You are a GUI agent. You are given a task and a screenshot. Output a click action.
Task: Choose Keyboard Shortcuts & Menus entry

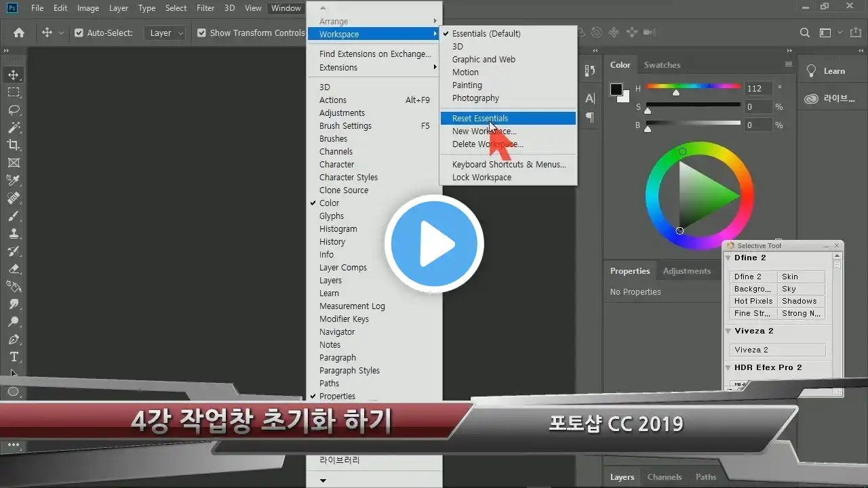(x=508, y=165)
